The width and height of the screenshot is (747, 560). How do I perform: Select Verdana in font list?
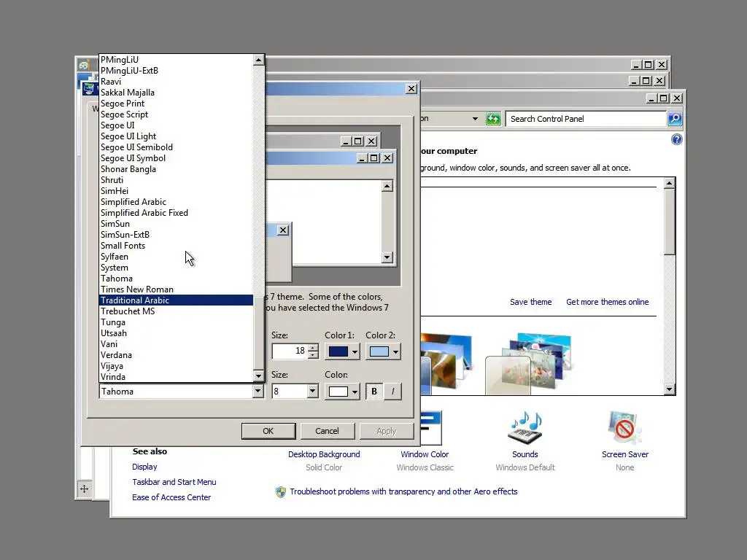[x=177, y=355]
